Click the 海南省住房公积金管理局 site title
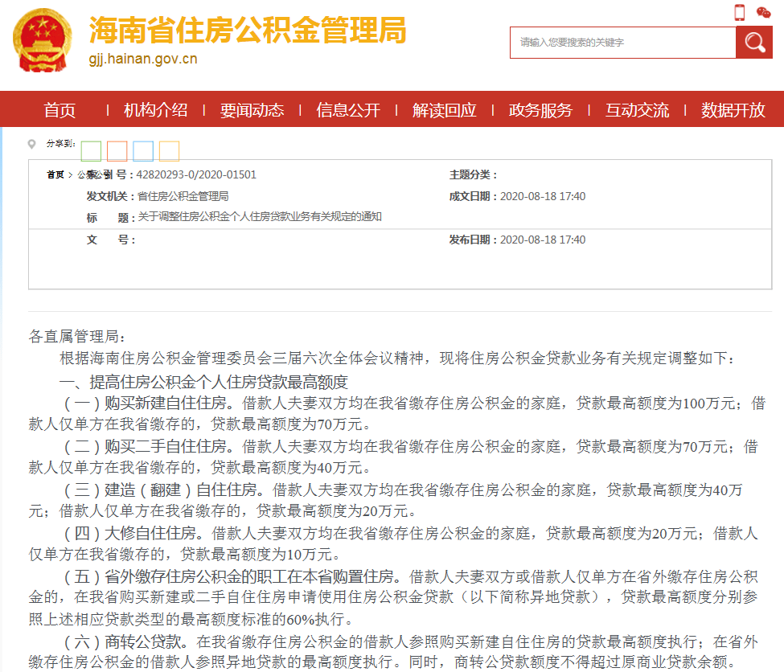This screenshot has width=784, height=672. click(248, 30)
